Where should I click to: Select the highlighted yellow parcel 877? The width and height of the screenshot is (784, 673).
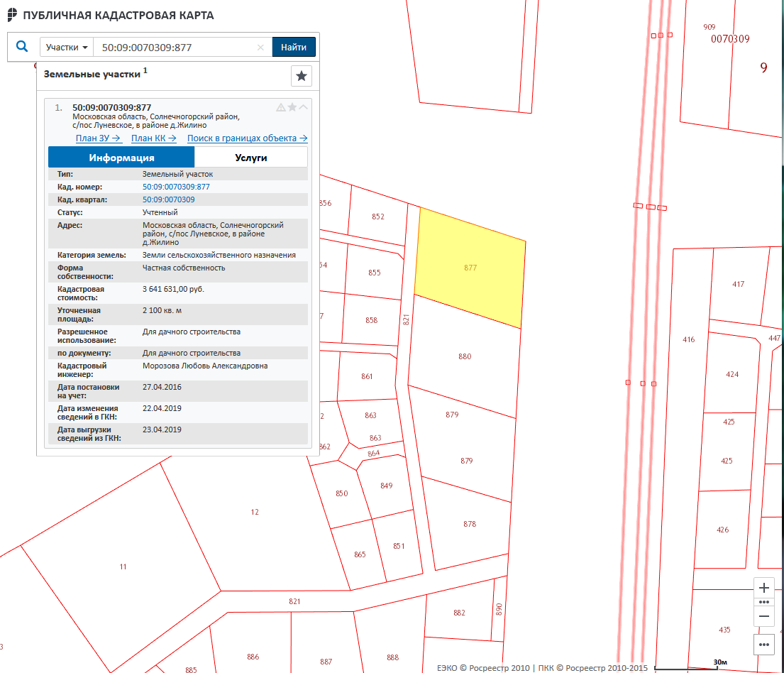(x=470, y=268)
